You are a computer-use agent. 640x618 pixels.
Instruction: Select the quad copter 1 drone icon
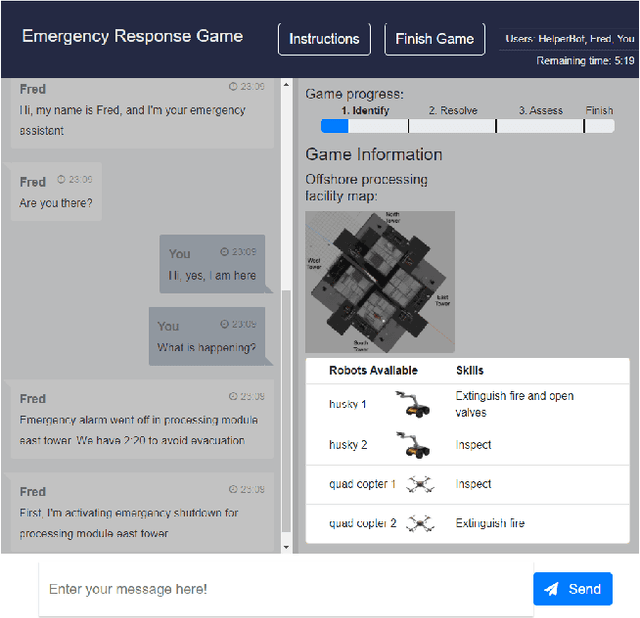point(421,484)
